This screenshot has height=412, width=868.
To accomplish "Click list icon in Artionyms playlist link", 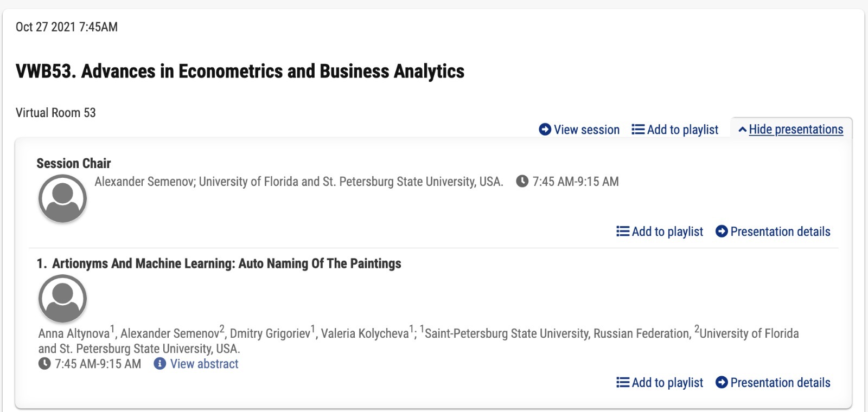I will 623,383.
